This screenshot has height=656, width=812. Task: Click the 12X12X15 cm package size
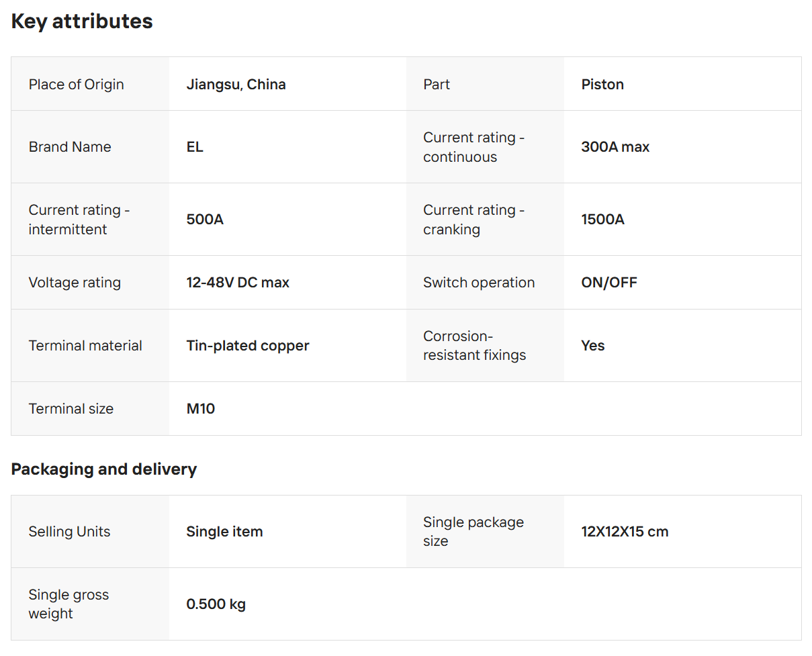click(625, 532)
